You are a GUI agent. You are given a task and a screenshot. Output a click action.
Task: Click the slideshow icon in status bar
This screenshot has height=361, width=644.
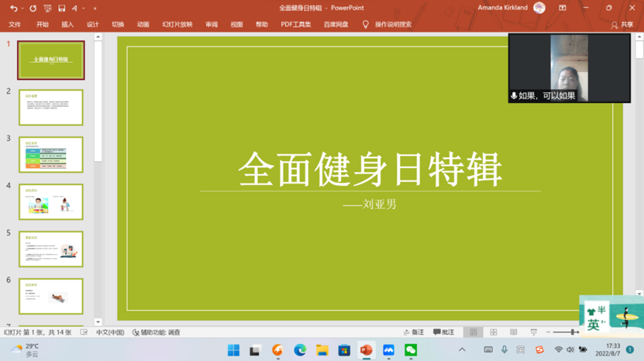(533, 332)
